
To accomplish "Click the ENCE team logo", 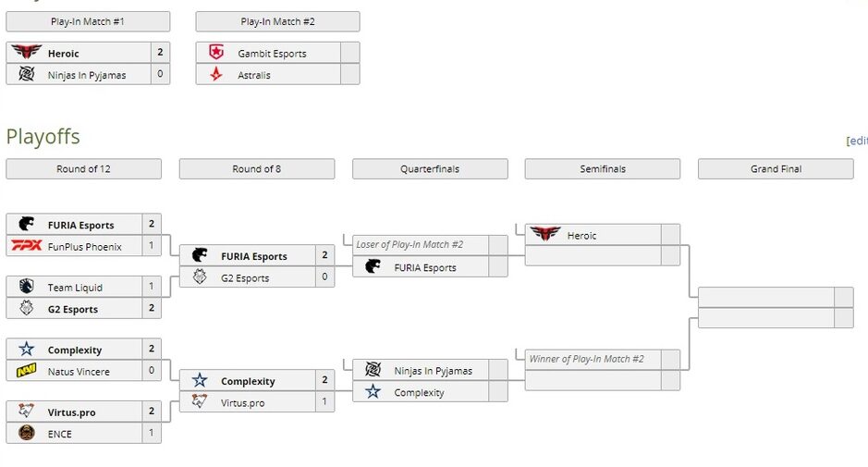I will [x=27, y=433].
